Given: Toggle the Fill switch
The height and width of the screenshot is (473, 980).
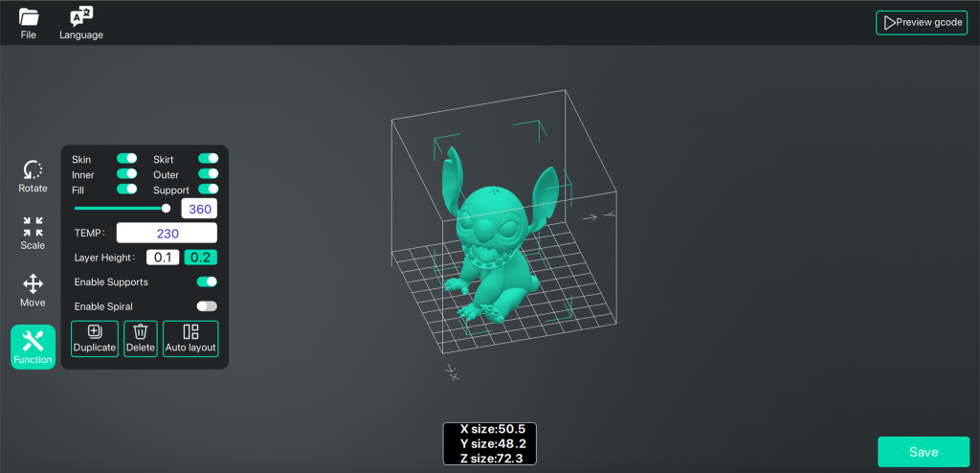Looking at the screenshot, I should click(x=126, y=190).
